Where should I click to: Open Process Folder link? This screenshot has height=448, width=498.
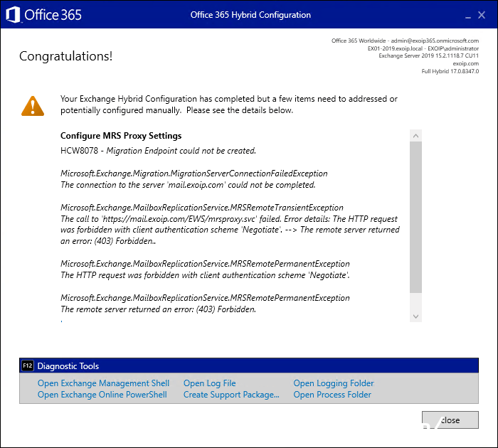tap(332, 395)
